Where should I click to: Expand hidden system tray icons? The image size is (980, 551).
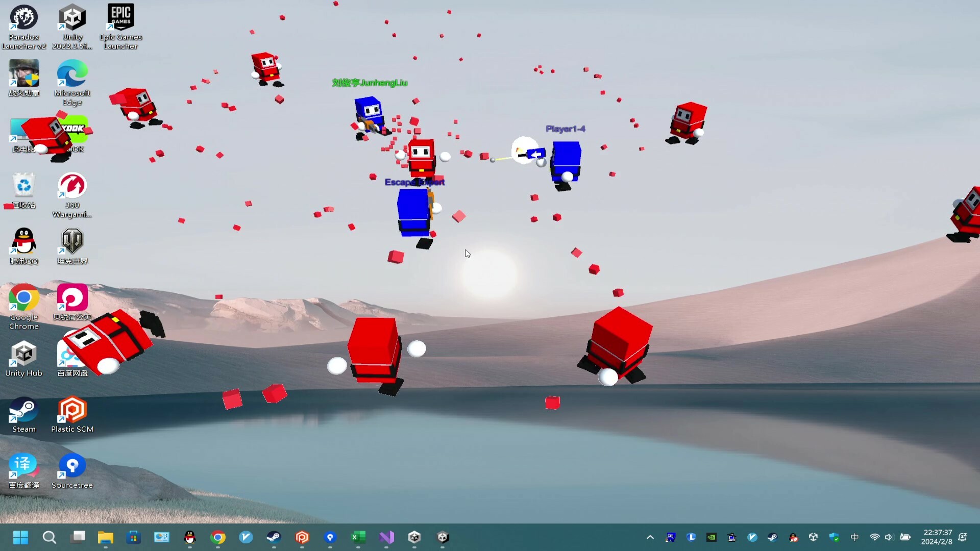650,537
